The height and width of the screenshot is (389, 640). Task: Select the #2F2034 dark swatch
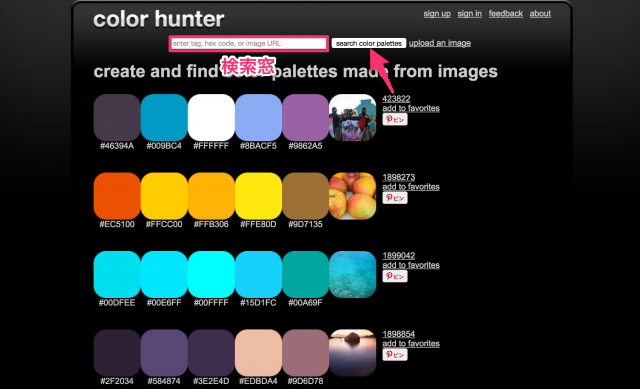[x=117, y=353]
